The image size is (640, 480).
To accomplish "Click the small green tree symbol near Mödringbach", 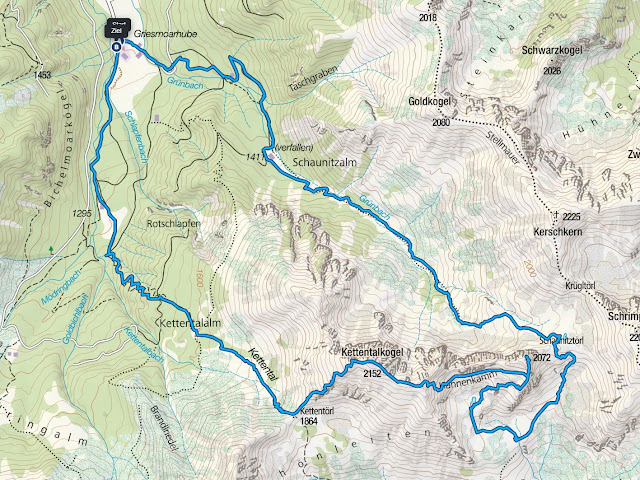I will (51, 249).
